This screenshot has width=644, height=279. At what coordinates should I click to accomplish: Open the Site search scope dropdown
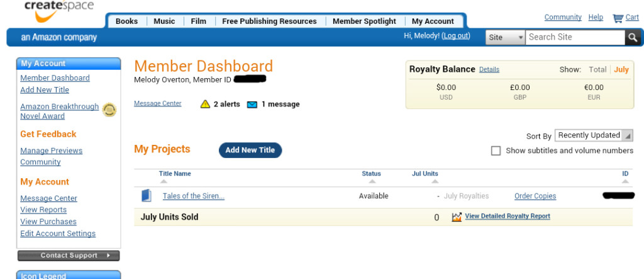pyautogui.click(x=506, y=38)
